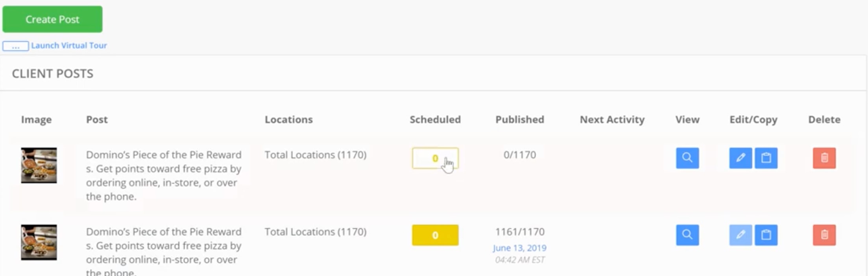Viewport: 868px width, 276px height.
Task: Click the Edit/Copy column header
Action: click(753, 120)
